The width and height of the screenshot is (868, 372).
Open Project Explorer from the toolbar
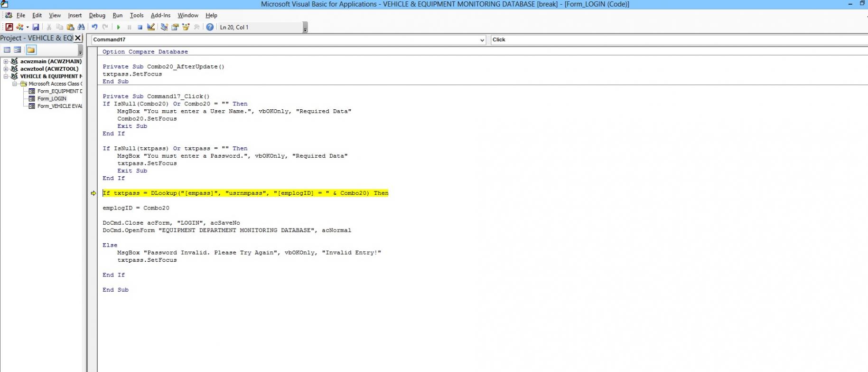click(x=164, y=27)
